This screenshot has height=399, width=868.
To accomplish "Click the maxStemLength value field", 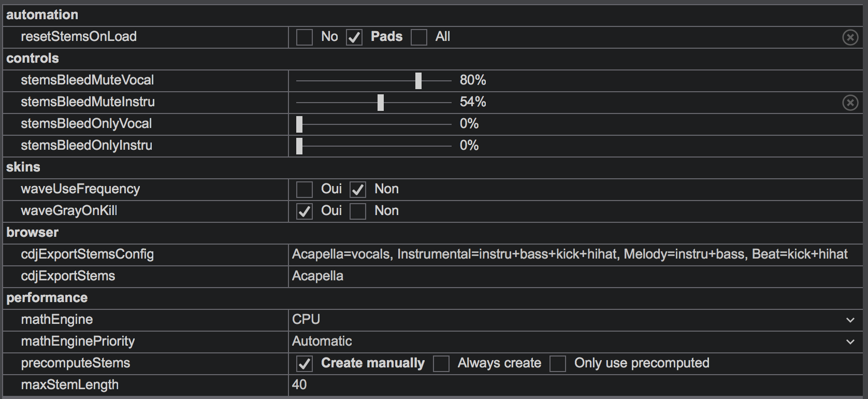I will click(x=575, y=385).
